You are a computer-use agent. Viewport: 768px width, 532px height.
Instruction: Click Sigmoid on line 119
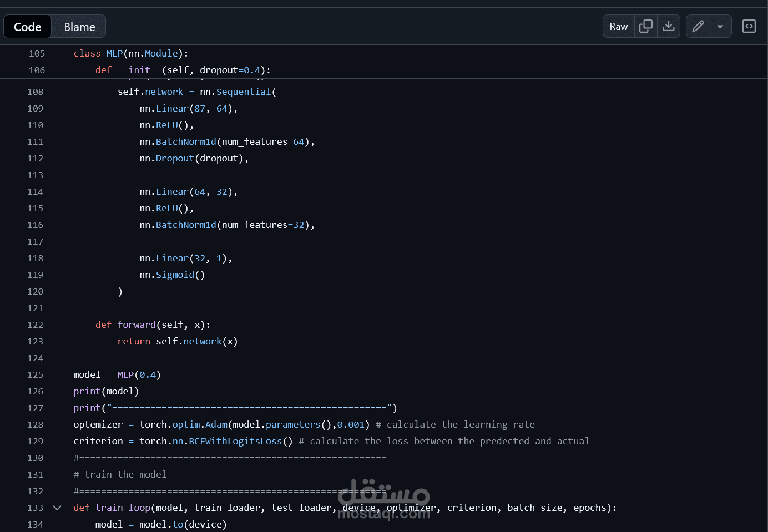pyautogui.click(x=175, y=275)
